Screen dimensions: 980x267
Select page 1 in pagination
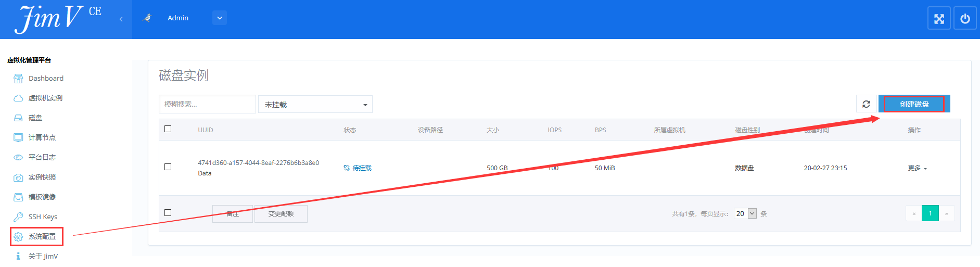coord(930,213)
